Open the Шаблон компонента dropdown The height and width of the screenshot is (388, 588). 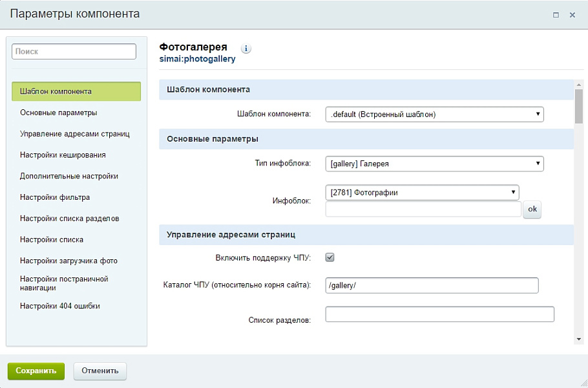click(434, 114)
